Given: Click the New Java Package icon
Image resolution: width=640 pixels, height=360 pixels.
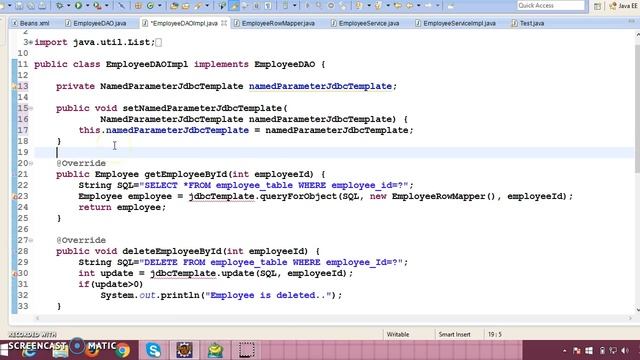Looking at the screenshot, I should [x=138, y=6].
